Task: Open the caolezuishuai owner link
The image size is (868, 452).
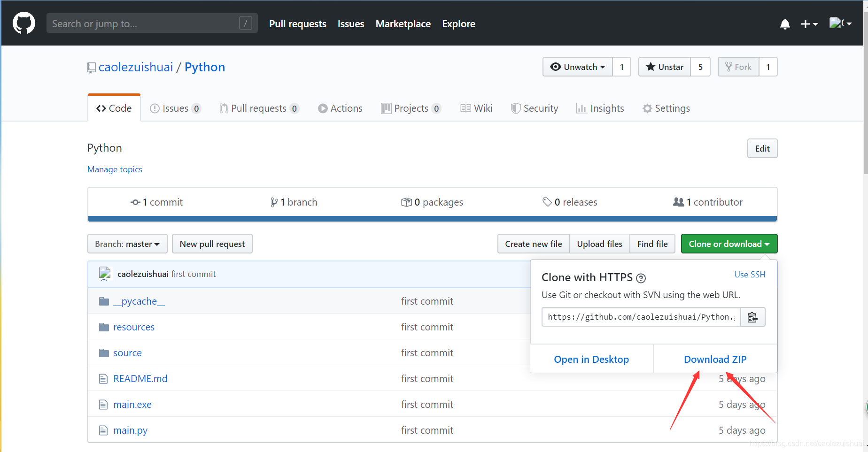Action: pos(136,67)
